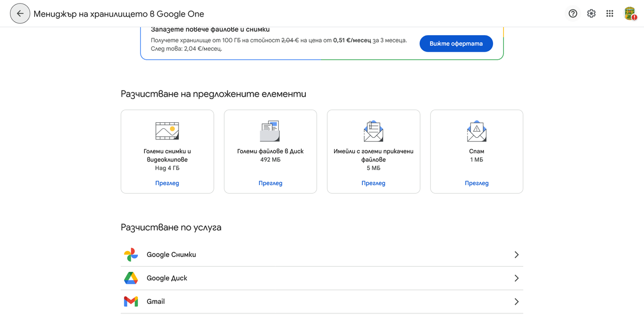644x336 pixels.
Task: Open the account profile avatar
Action: pos(630,14)
